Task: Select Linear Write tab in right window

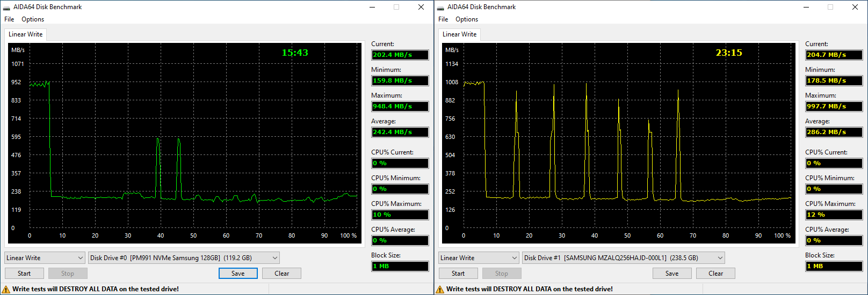Action: pos(459,34)
